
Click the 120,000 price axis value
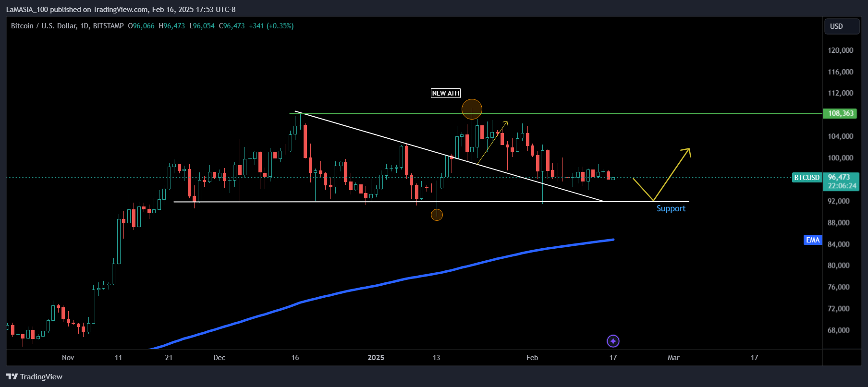(x=840, y=50)
